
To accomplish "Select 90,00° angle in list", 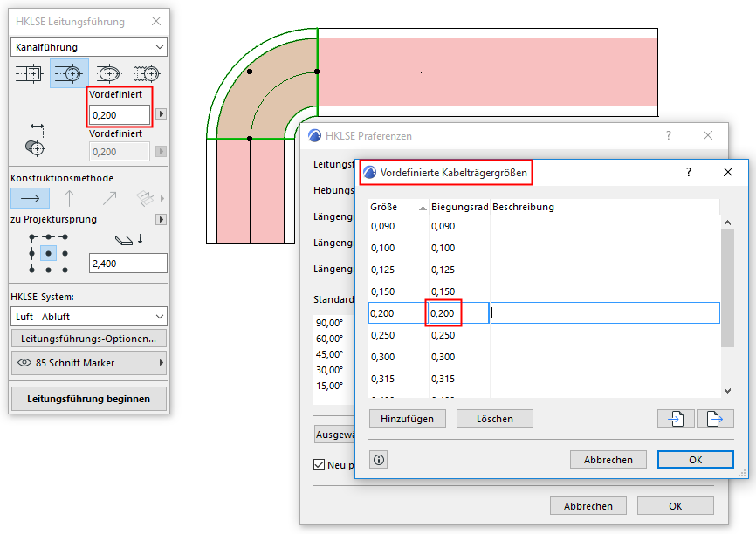I will [x=330, y=323].
